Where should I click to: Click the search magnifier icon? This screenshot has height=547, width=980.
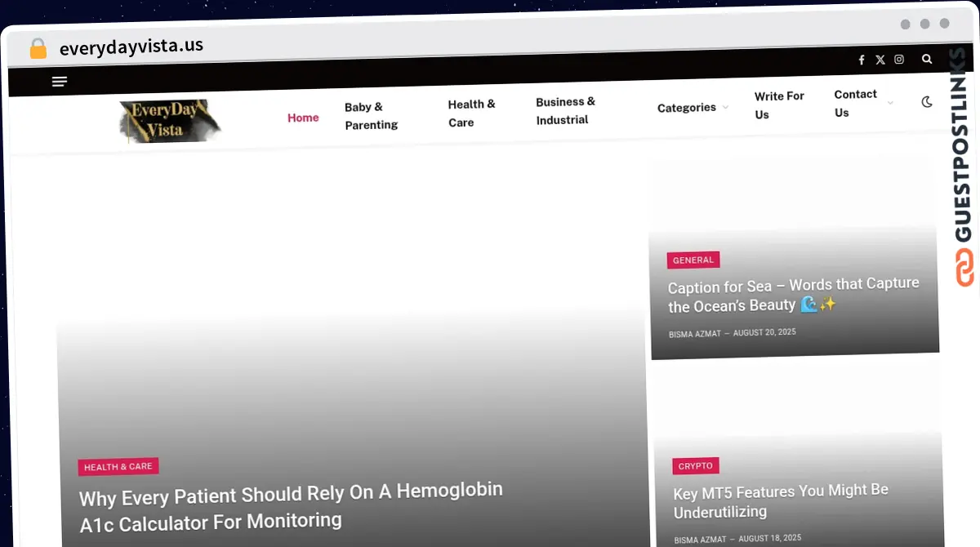(927, 59)
